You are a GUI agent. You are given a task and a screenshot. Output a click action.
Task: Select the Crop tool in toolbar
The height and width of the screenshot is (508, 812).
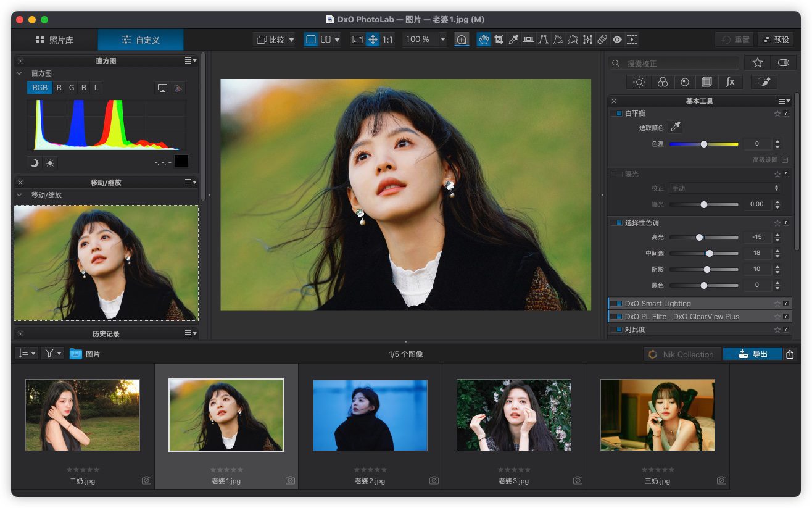pos(499,40)
